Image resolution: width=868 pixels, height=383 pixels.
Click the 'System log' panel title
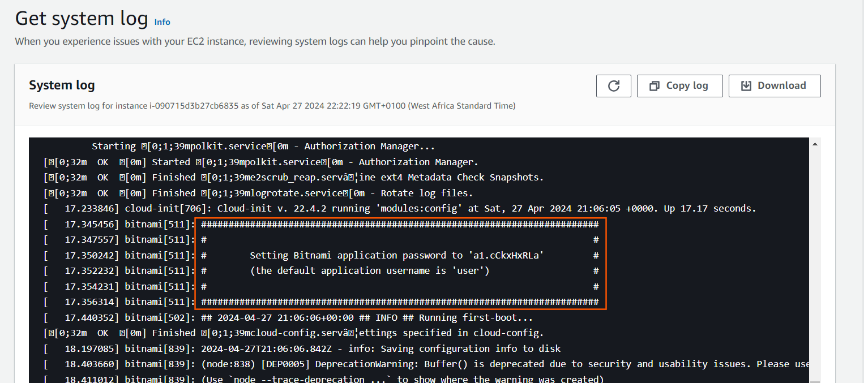click(x=62, y=85)
